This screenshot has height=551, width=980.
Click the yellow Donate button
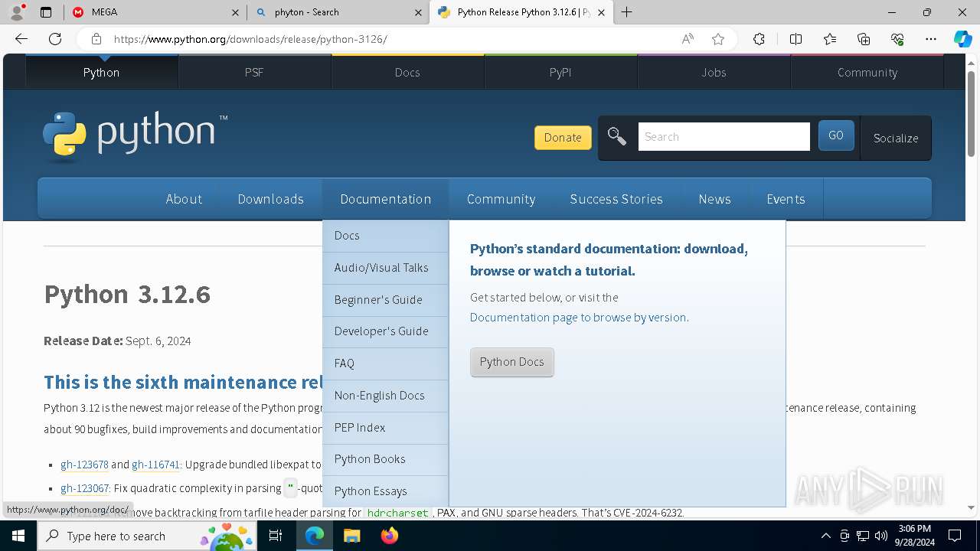pos(563,138)
